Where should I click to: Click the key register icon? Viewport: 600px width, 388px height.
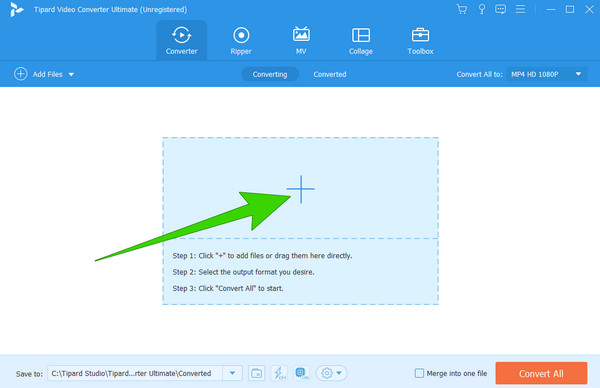click(x=482, y=9)
